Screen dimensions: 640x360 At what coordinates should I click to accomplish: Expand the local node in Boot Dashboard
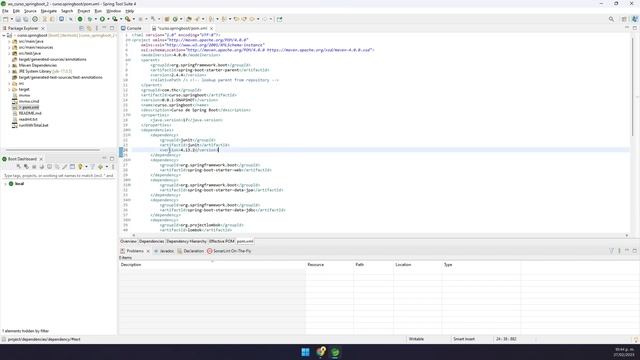[5, 184]
